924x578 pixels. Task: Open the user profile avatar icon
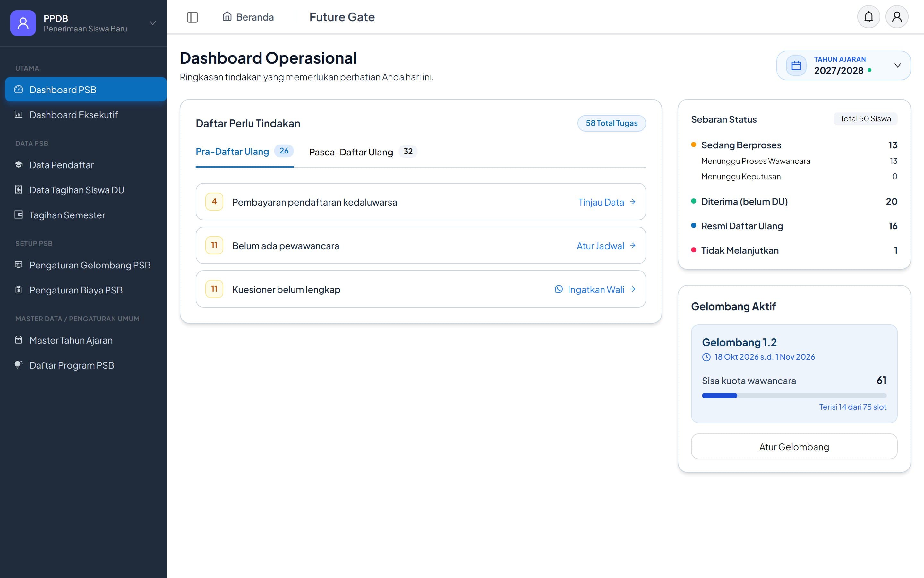896,17
